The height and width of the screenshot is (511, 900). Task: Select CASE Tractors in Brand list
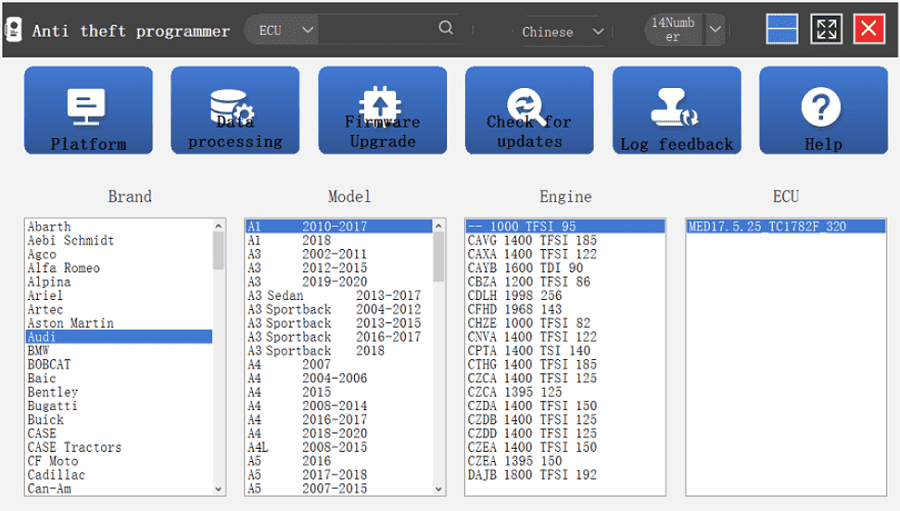point(119,447)
